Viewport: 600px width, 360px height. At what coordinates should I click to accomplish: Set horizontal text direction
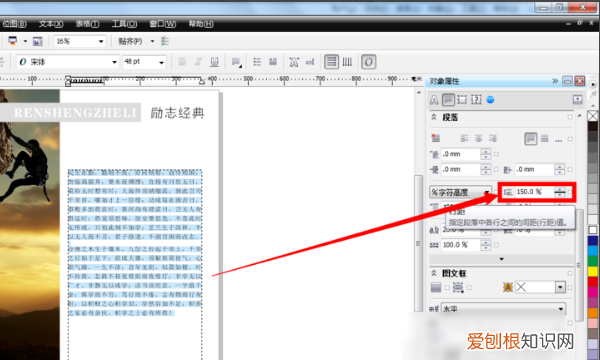[331, 62]
